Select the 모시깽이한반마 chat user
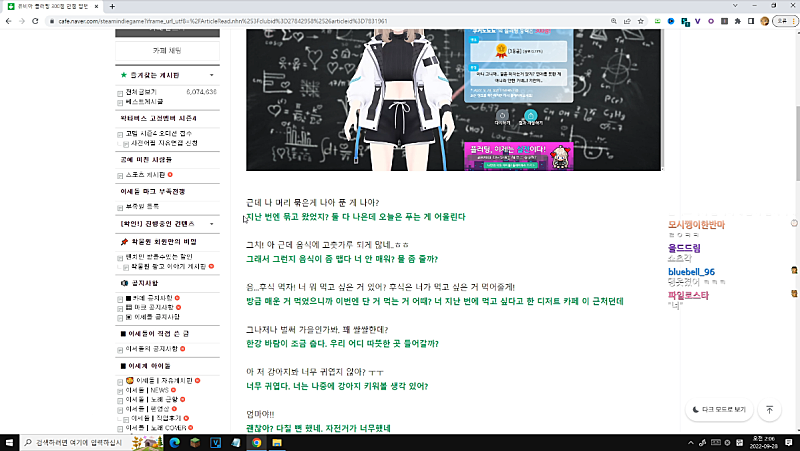Viewport: 800px width, 451px height. coord(702,222)
